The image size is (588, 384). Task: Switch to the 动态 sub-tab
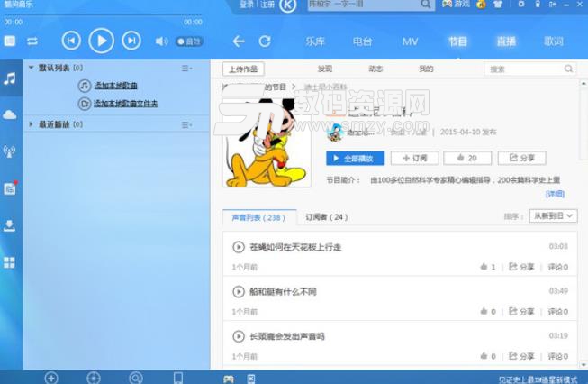[x=375, y=69]
